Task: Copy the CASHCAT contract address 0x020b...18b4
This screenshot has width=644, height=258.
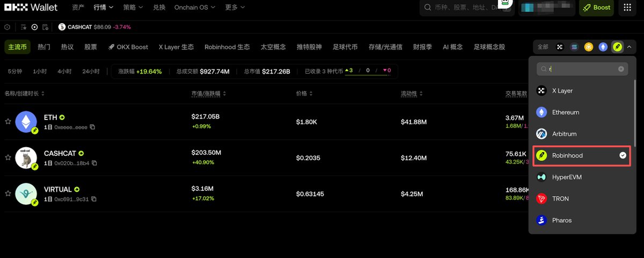Action: pyautogui.click(x=94, y=163)
